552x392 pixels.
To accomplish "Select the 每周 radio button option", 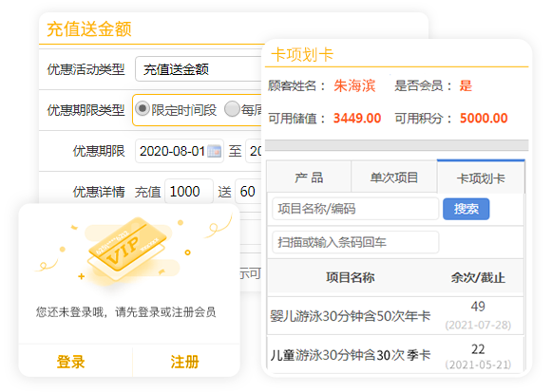I will (232, 108).
